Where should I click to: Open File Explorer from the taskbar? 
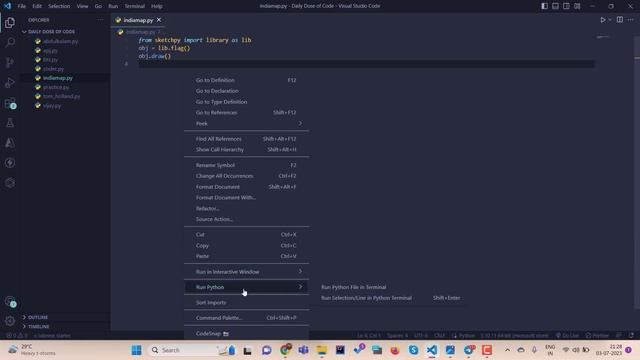(322, 350)
